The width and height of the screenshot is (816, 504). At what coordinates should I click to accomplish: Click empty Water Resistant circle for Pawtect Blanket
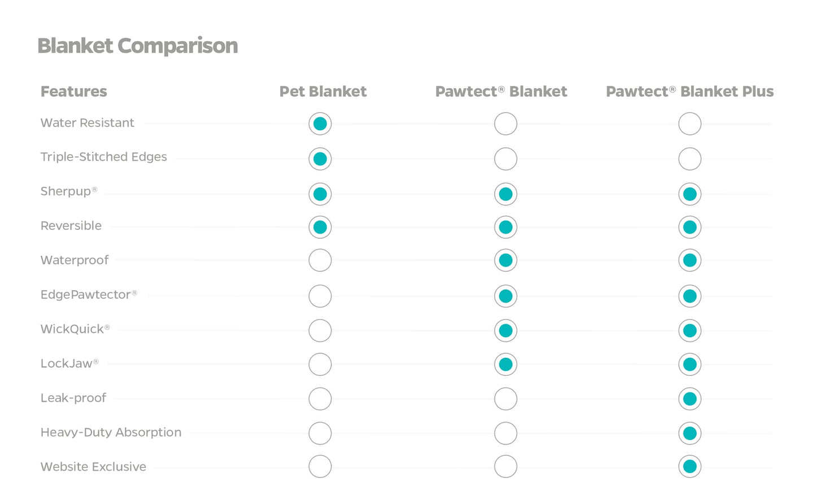coord(505,124)
